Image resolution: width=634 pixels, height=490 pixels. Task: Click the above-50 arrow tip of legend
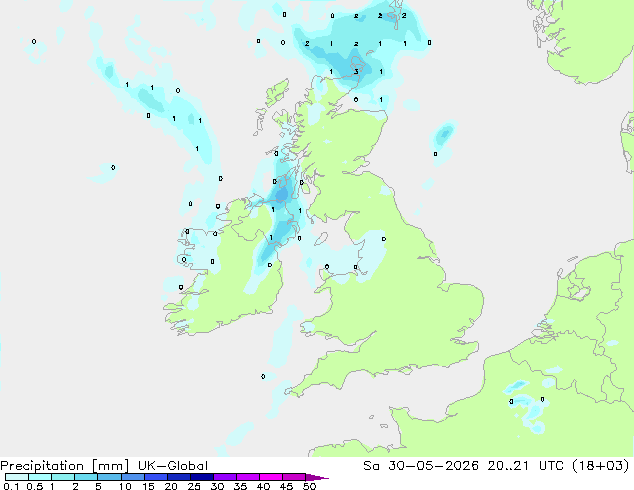tap(317, 477)
